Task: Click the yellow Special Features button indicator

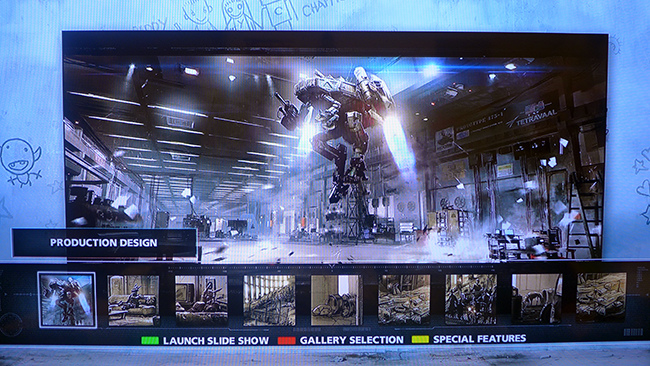Action: coord(420,339)
